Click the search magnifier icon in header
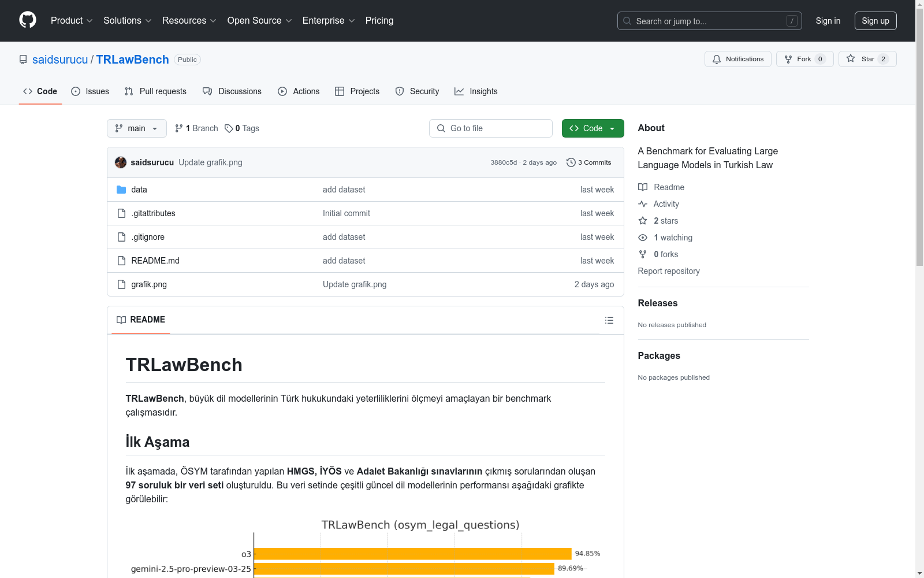 pyautogui.click(x=627, y=21)
